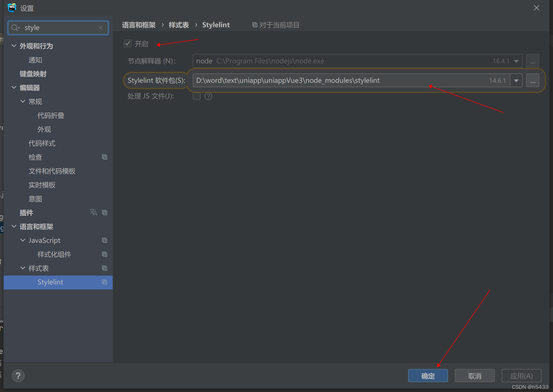Open the Stylelint package path dropdown

point(516,81)
